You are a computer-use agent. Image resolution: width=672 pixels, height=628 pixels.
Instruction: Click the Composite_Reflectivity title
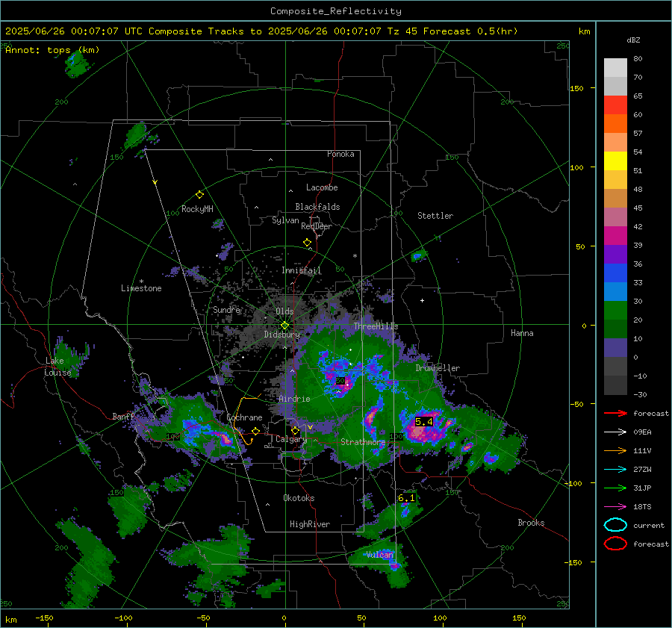tap(336, 11)
